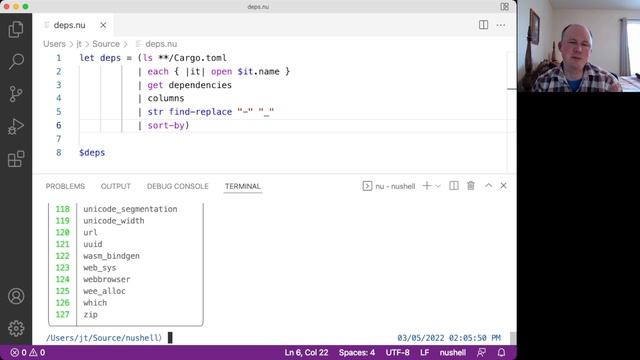640x360 pixels.
Task: Click the webcam video thumbnail
Action: coord(578,46)
